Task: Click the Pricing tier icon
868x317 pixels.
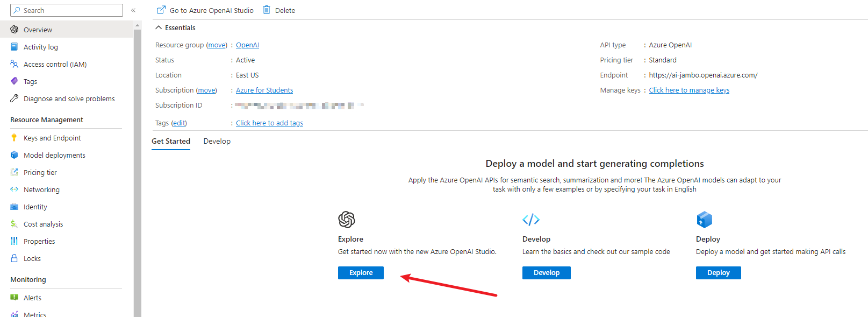Action: click(15, 172)
